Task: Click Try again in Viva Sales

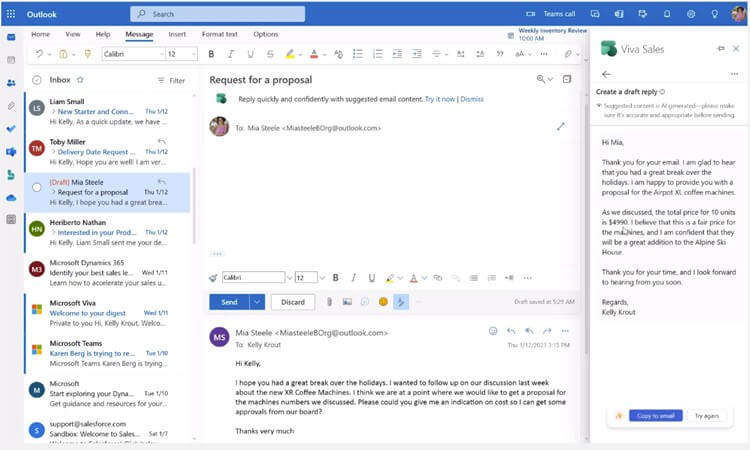Action: coord(706,416)
